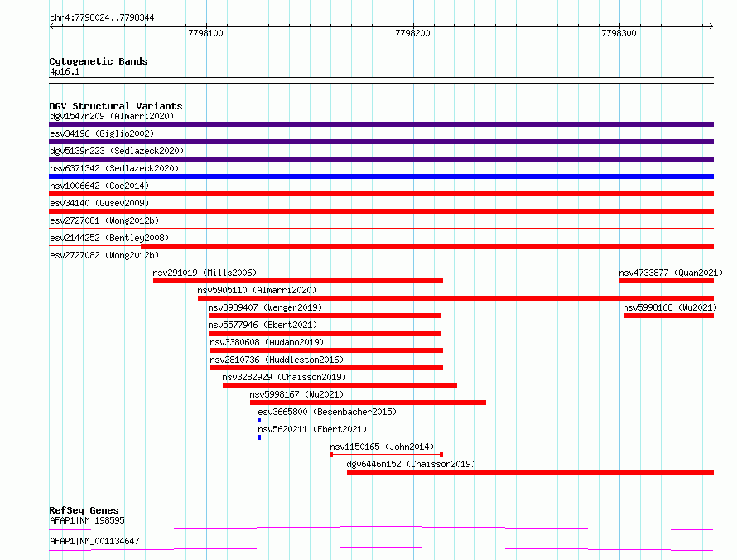Select the nsv5620211 (Ebert2021) label
This screenshot has width=737, height=560.
312,429
